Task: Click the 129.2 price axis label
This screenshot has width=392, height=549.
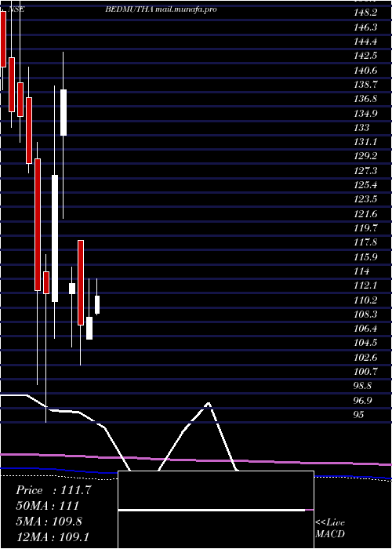Action: (x=365, y=156)
